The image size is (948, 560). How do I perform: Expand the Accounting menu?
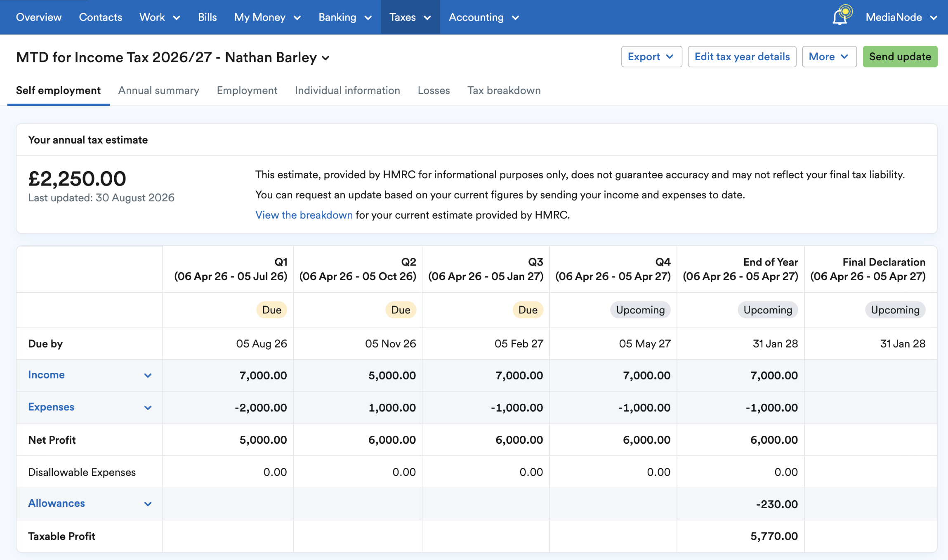point(483,17)
